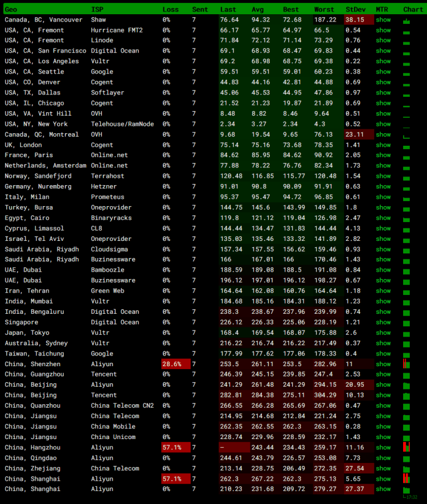The height and width of the screenshot is (504, 427).
Task: Show MTR for Seattle Google row
Action: pyautogui.click(x=383, y=72)
